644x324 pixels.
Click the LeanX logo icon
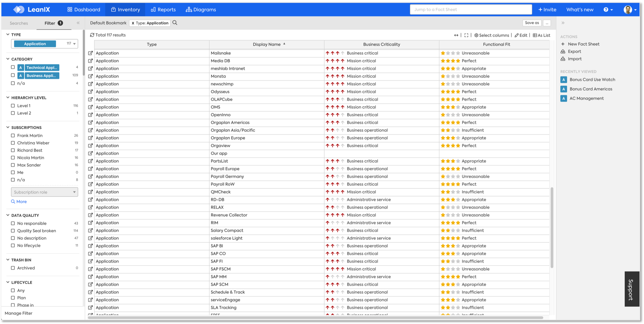(19, 10)
